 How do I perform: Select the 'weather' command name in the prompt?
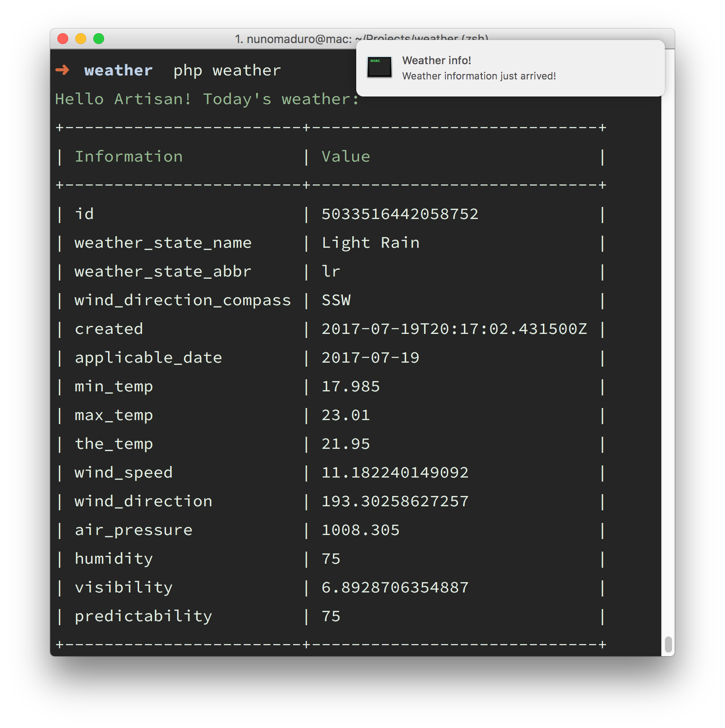tap(118, 70)
